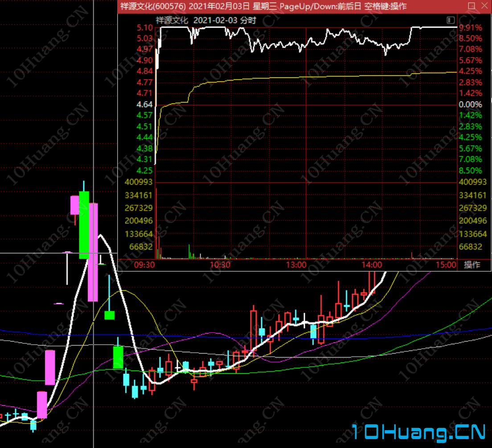Click the left-axis 400993 volume label
The image size is (492, 448).
click(138, 182)
